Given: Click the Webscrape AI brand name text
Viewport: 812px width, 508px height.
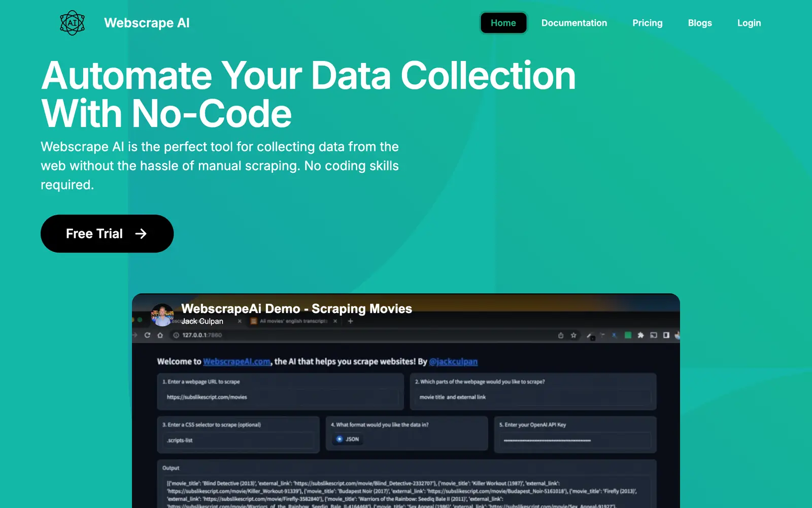Looking at the screenshot, I should [x=147, y=23].
